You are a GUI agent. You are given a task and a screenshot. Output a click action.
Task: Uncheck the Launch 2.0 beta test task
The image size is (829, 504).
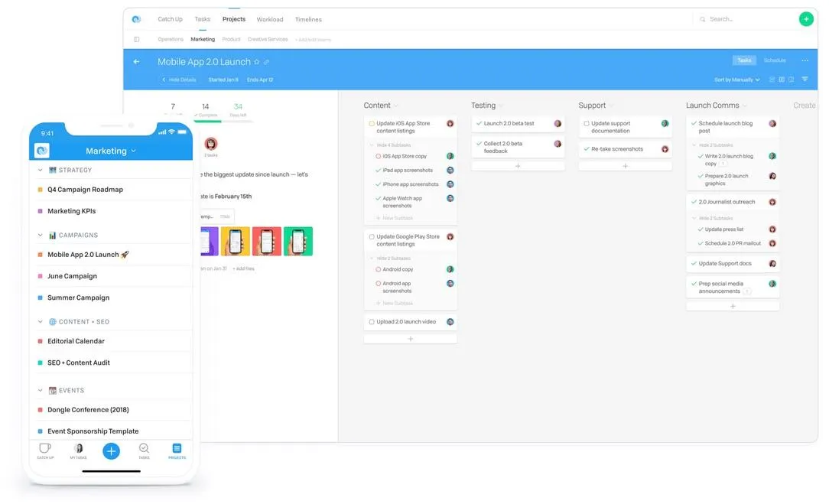479,123
